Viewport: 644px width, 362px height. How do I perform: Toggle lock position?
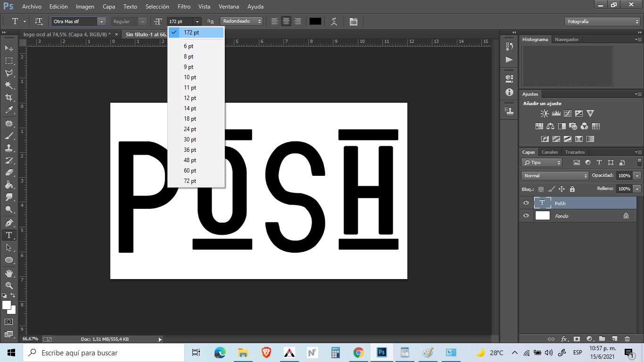coord(562,189)
